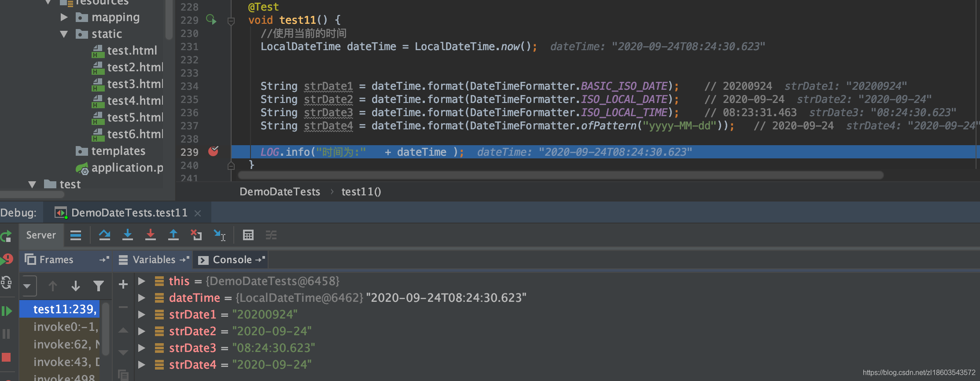Select the invoke:43 stack frame

(x=60, y=362)
